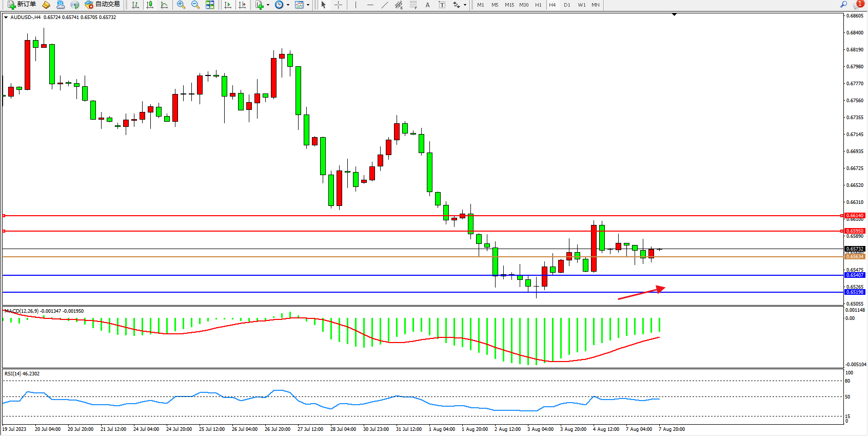Select the crosshair tool

(339, 5)
